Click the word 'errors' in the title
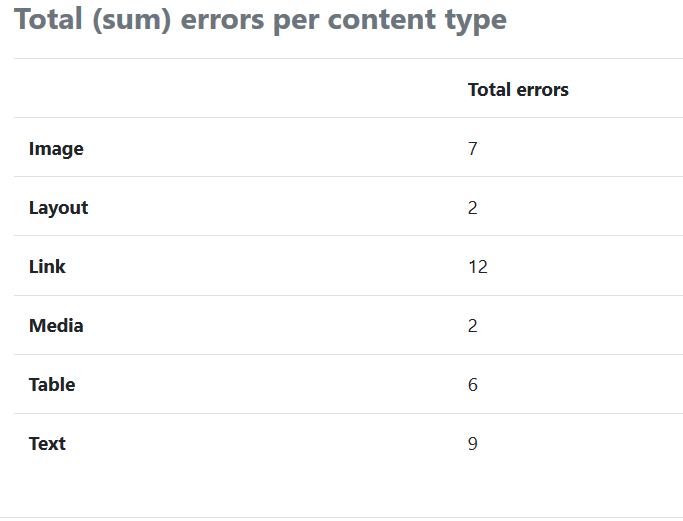Screen dimensions: 683x521 click(222, 20)
